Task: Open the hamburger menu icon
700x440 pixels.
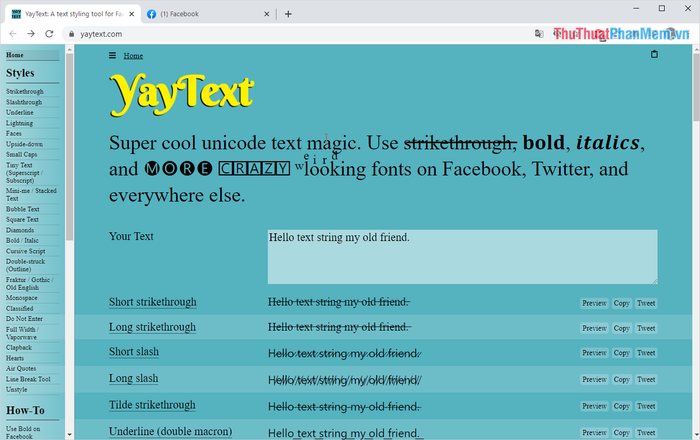Action: [x=112, y=55]
